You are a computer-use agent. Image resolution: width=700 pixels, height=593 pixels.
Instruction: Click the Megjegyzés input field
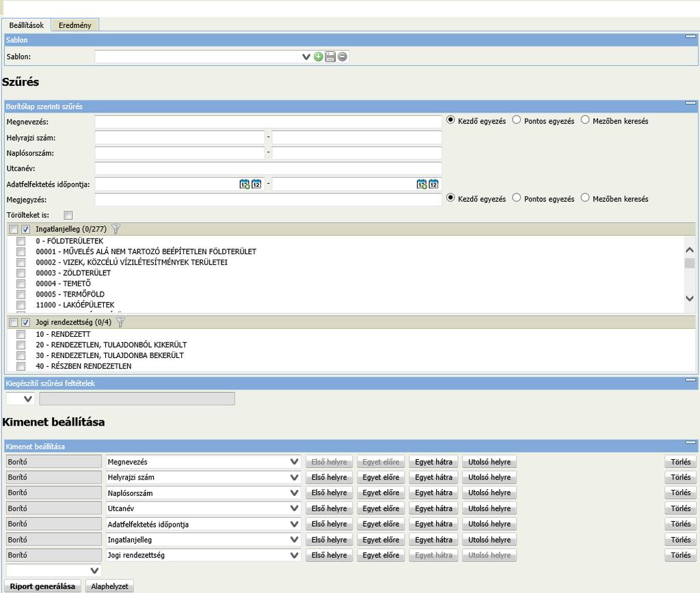tap(268, 199)
